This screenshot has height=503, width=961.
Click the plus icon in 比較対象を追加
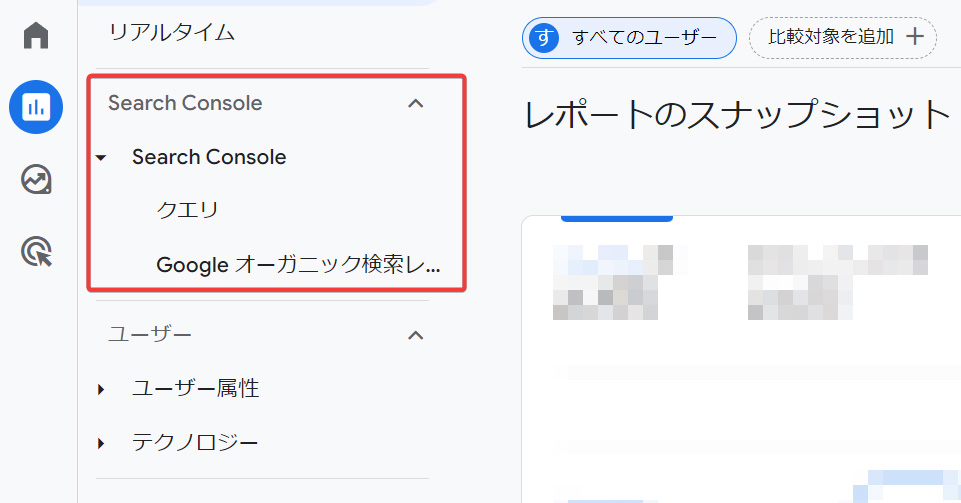pos(914,37)
